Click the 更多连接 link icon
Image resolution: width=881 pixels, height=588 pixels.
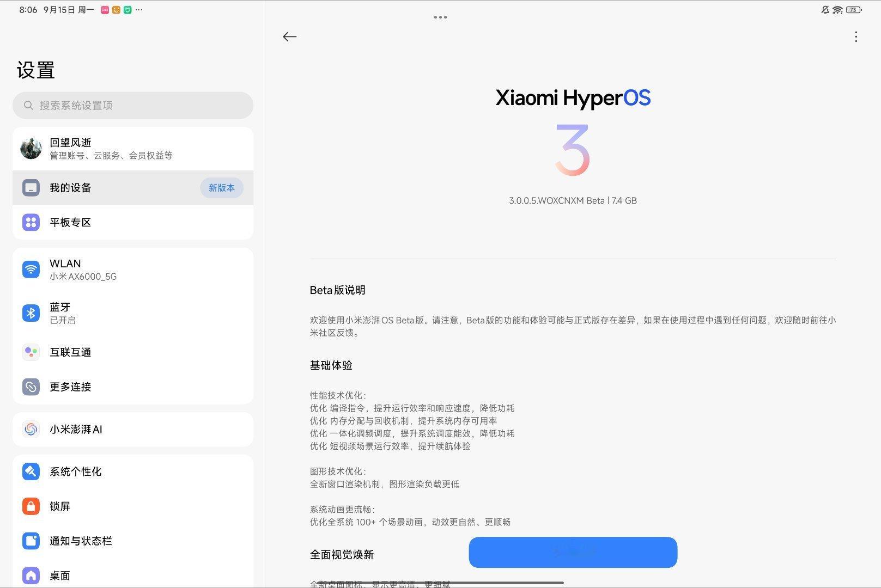coord(31,387)
